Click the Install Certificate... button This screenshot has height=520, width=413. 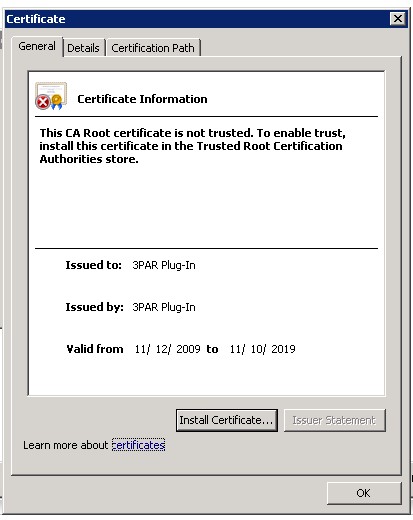coord(227,420)
